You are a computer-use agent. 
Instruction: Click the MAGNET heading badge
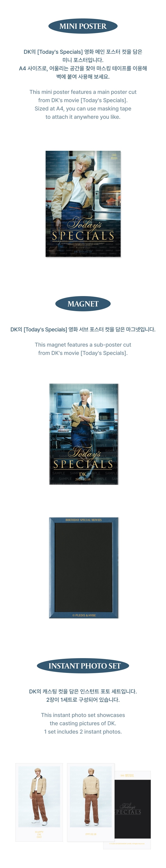(x=83, y=304)
